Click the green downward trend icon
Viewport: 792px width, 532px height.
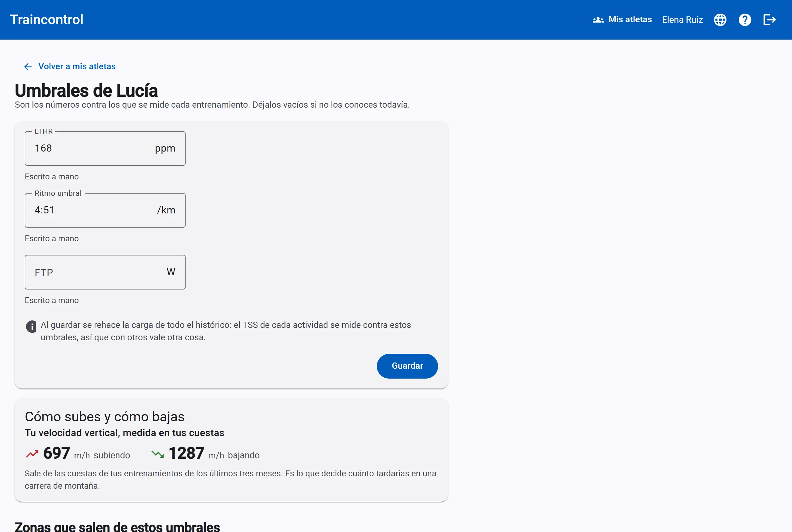point(157,454)
